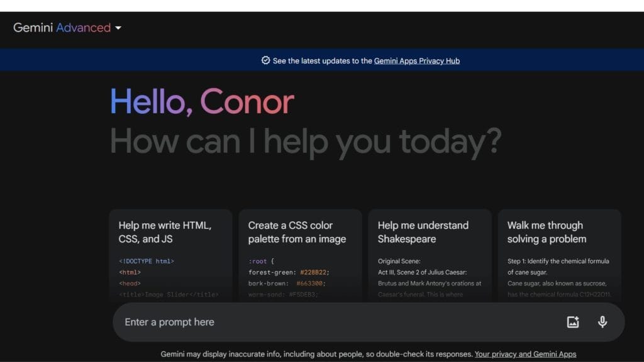Click the 'forest-green: #228B22;' code line

[x=289, y=272]
